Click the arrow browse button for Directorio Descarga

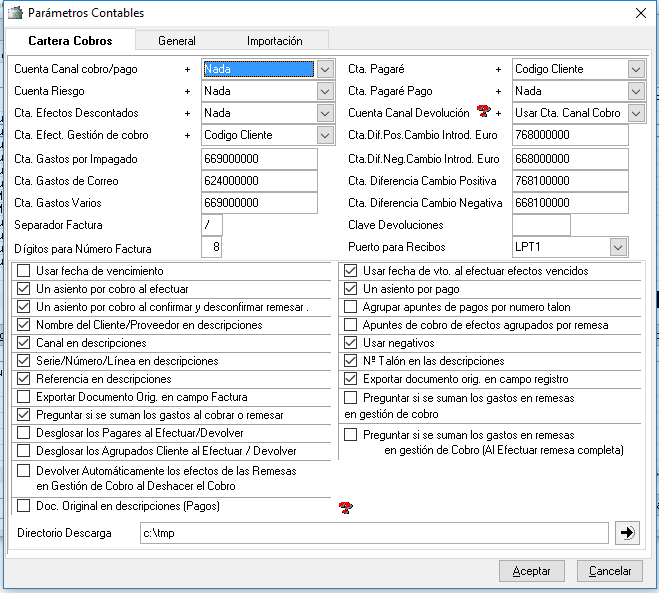(627, 533)
